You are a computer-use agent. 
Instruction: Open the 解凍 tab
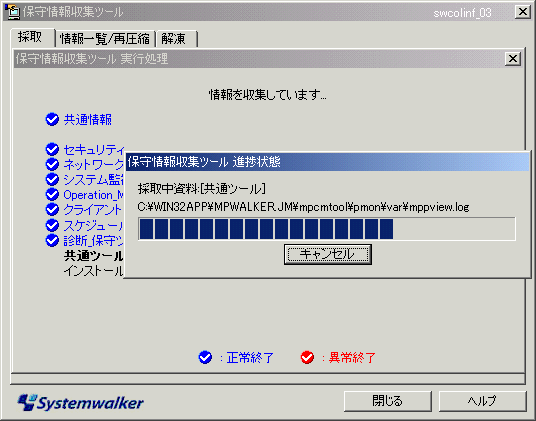(176, 39)
